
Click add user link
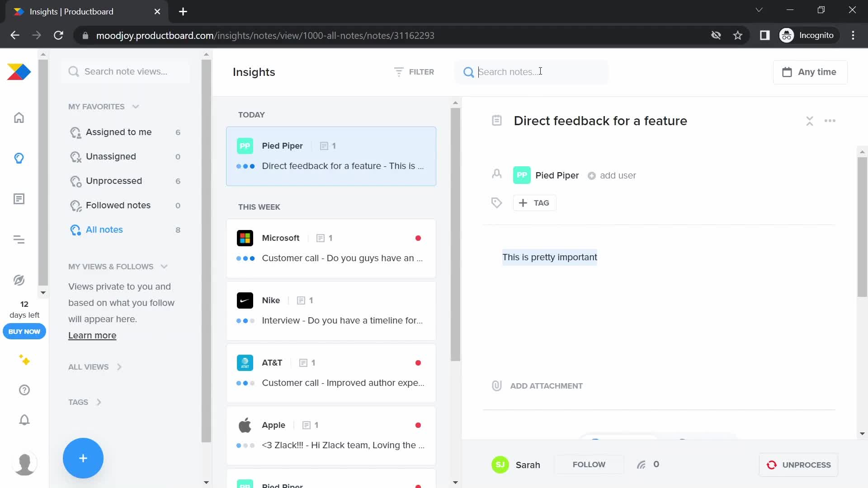[x=612, y=175]
